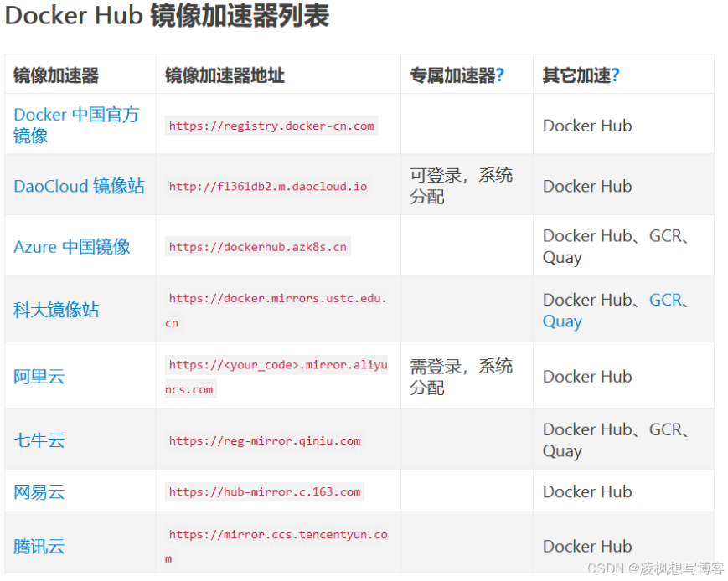The image size is (728, 581).
Task: Click the question mark beside 其它加速
Action: tap(615, 75)
